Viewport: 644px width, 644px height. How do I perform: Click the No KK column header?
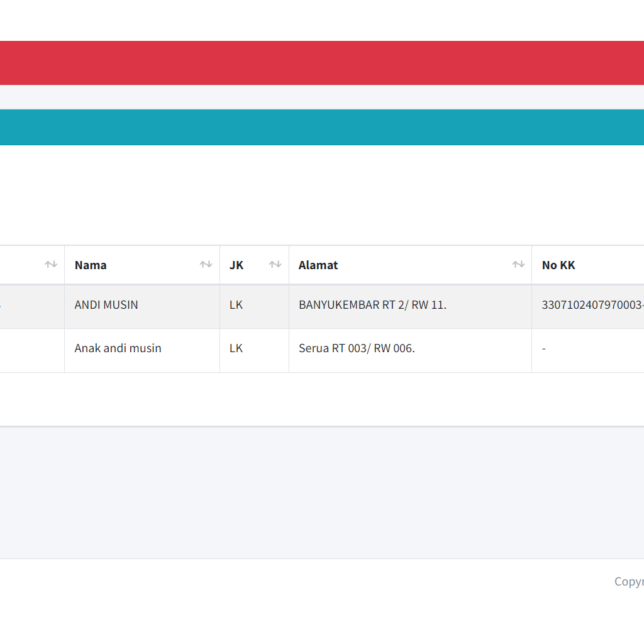click(558, 265)
